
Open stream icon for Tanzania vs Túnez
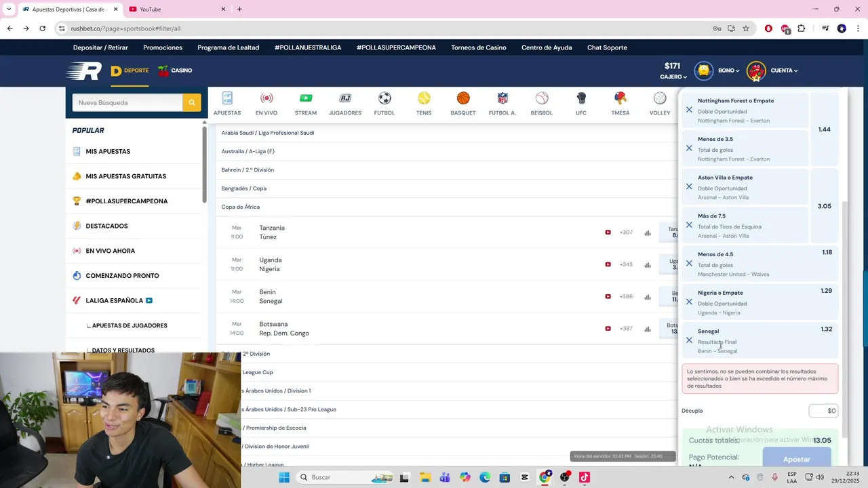click(608, 232)
